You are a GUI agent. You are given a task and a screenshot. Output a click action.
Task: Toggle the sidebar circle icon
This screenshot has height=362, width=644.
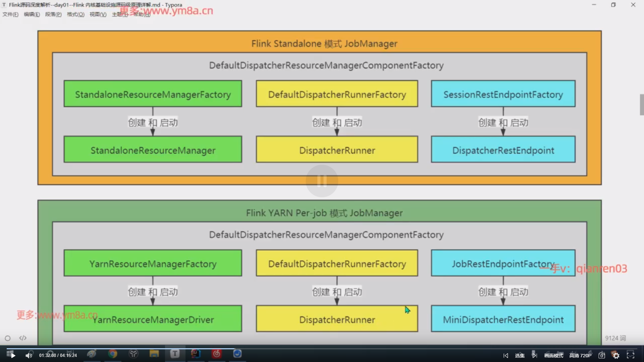click(8, 338)
